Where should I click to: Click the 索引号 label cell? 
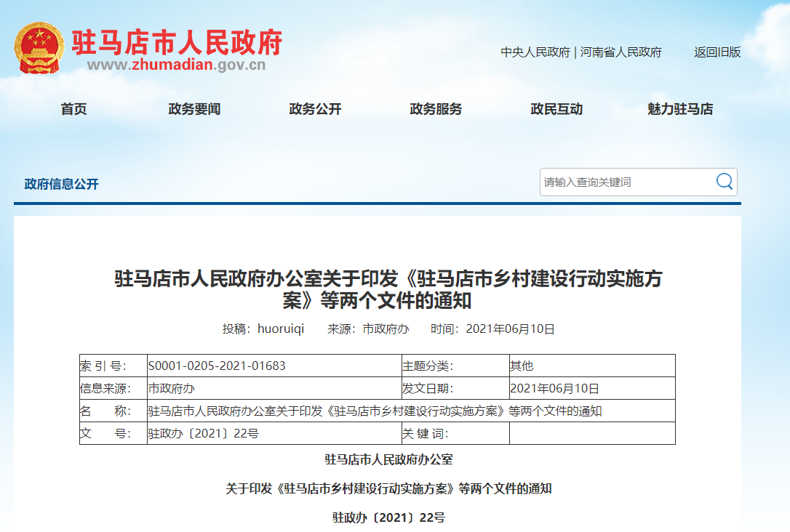[113, 366]
